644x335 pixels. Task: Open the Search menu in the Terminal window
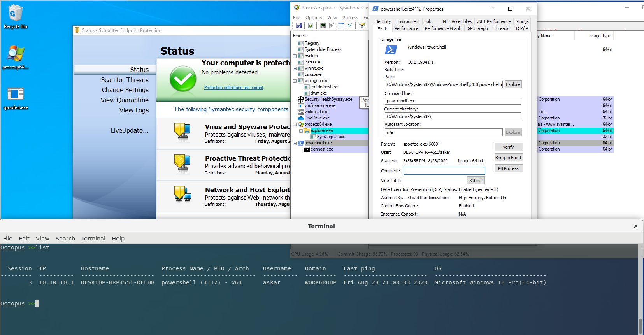pos(65,239)
